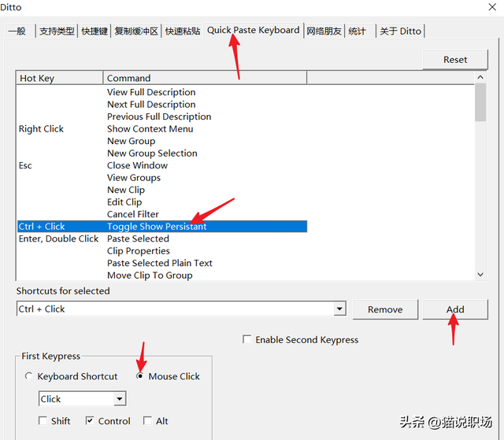Click the list scrollbar up arrow

point(480,77)
